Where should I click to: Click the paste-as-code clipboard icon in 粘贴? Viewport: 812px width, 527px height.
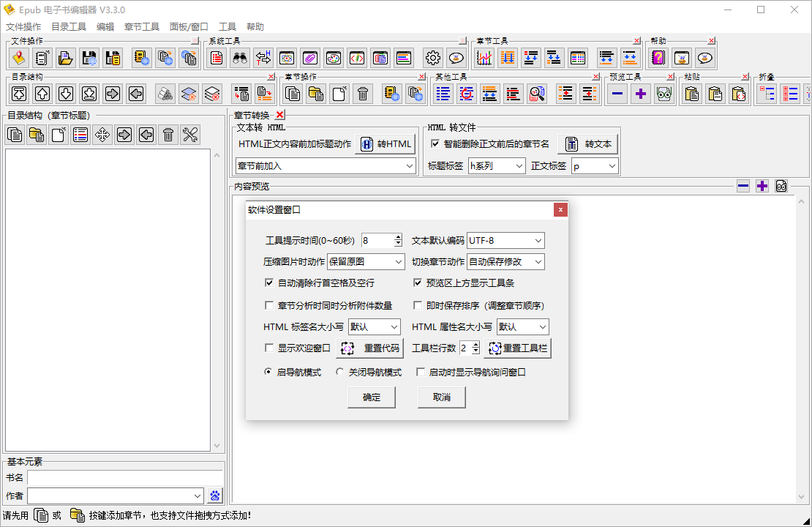[738, 94]
